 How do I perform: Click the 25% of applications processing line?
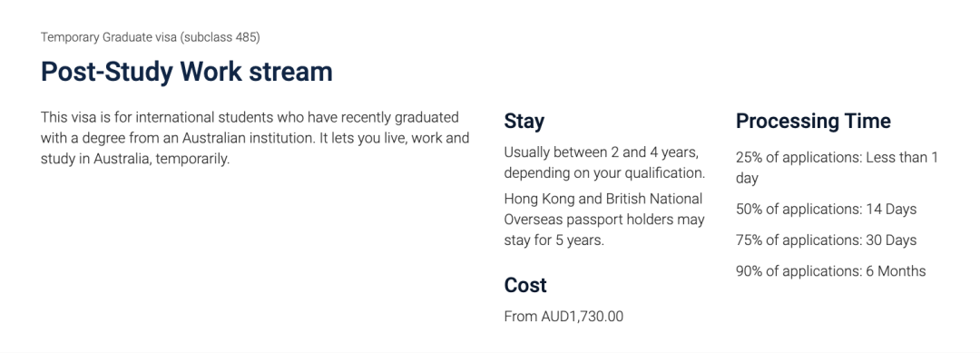click(x=837, y=168)
